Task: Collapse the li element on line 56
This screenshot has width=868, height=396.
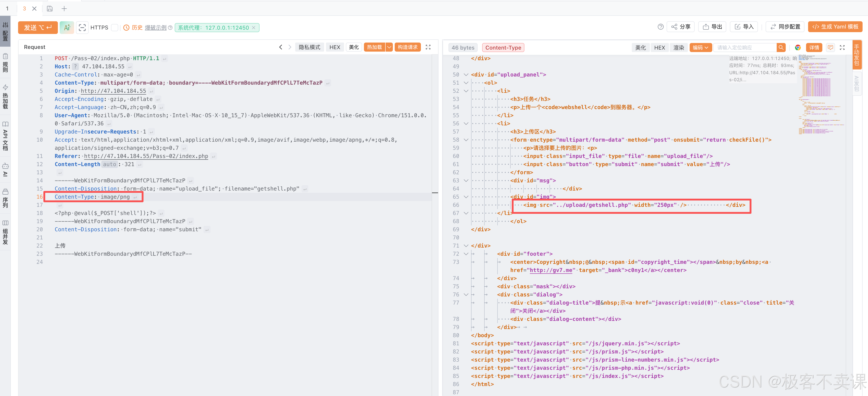Action: (x=466, y=124)
